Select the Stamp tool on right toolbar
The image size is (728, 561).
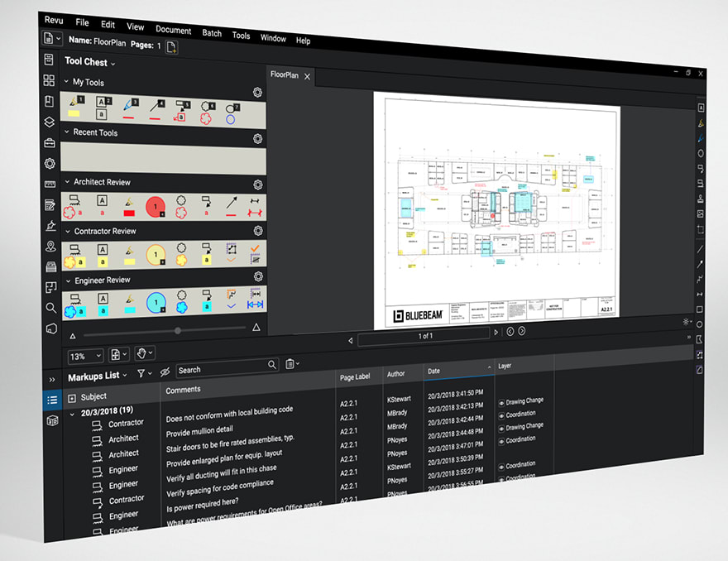[x=700, y=199]
